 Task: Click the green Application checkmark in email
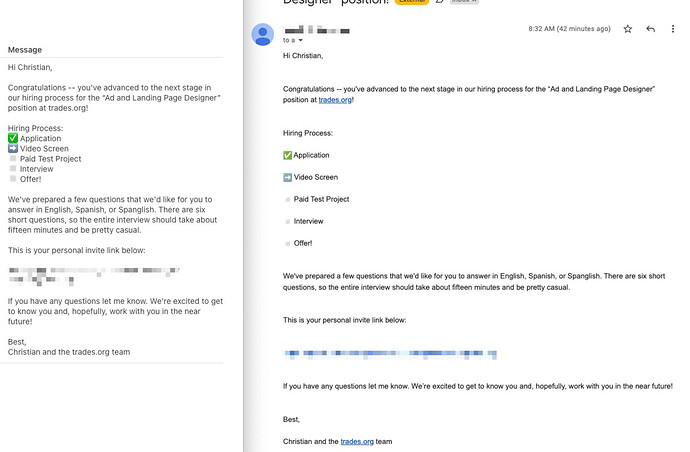click(x=287, y=155)
